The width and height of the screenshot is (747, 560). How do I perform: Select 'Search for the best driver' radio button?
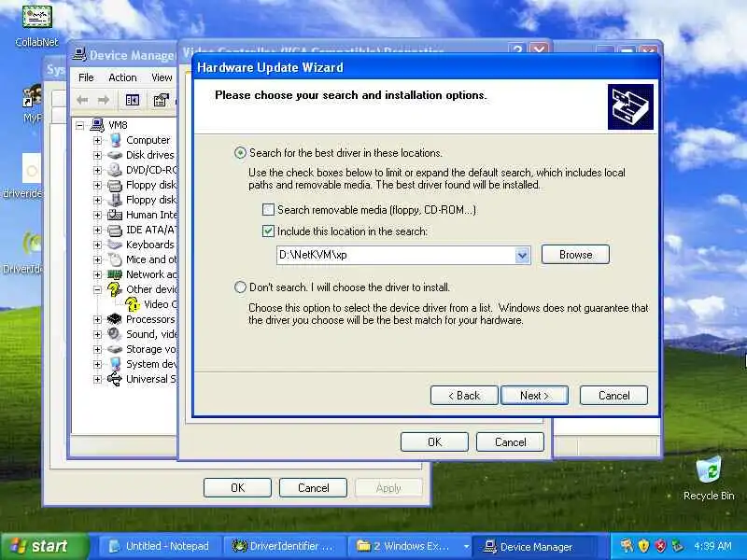click(x=240, y=153)
